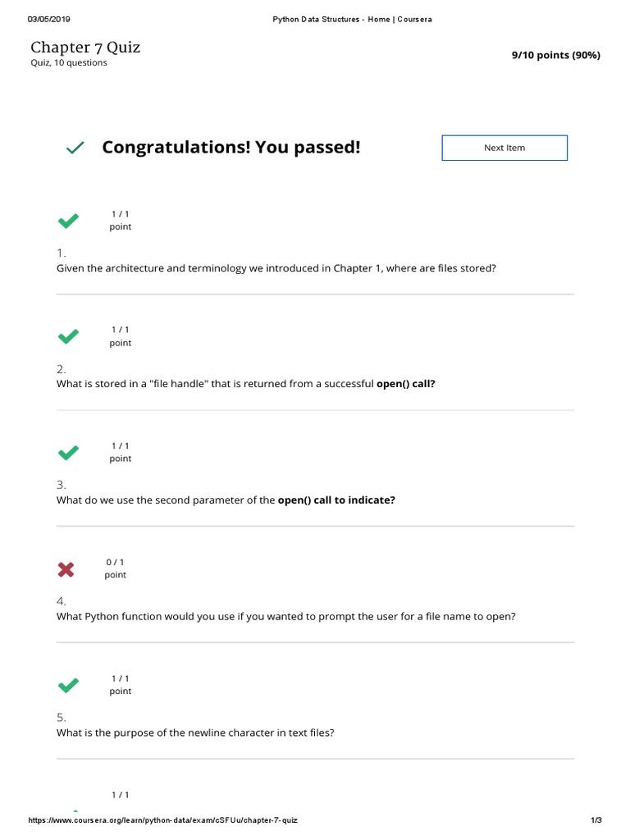This screenshot has width=630, height=840.
Task: Click the 1 / 1 point score for question 1
Action: pyautogui.click(x=120, y=220)
